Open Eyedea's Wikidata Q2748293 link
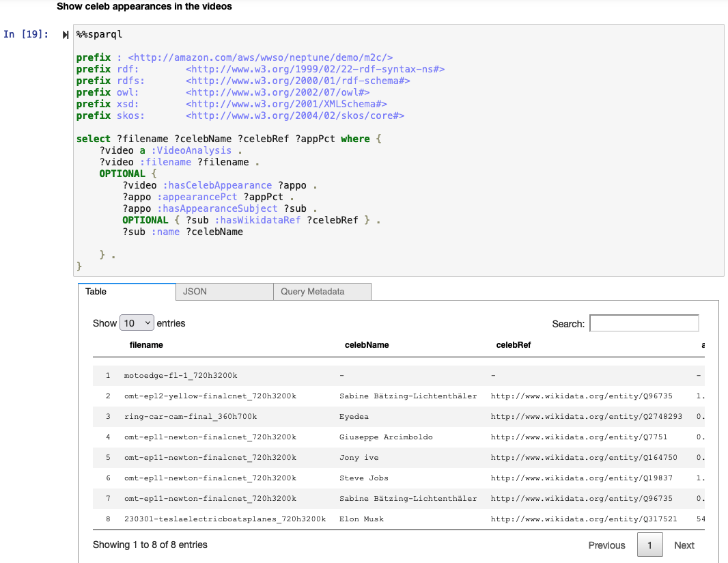Viewport: 728px width, 563px height. coord(586,417)
